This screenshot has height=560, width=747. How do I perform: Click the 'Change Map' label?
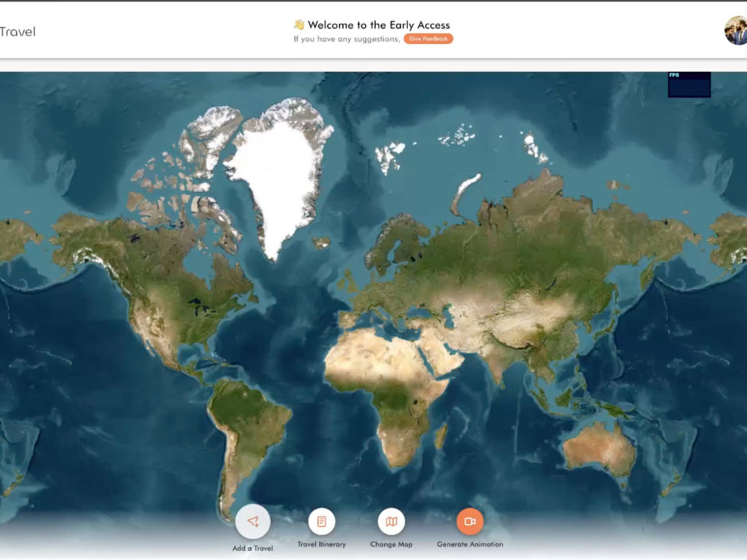click(x=391, y=544)
